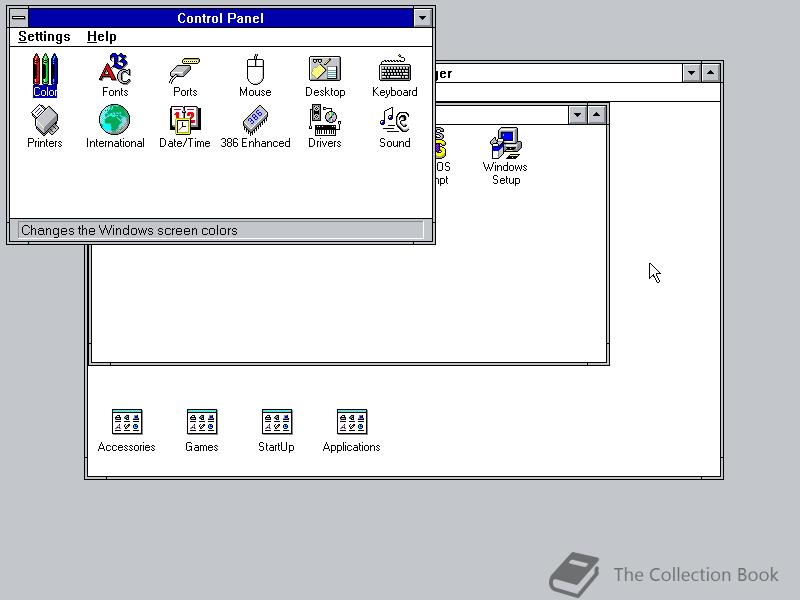Click status bar text 'Changes the Windows screen colors'
Image resolution: width=800 pixels, height=600 pixels.
click(x=129, y=230)
